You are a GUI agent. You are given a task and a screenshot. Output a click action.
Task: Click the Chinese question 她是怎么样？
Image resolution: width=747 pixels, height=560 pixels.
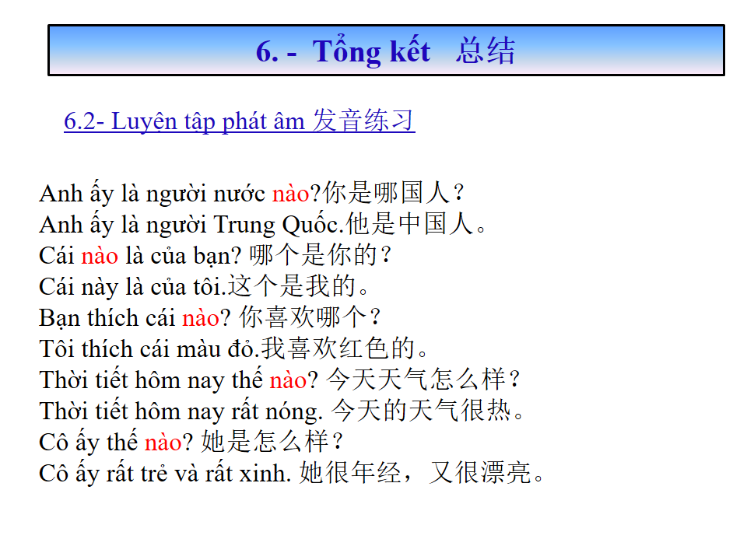(272, 443)
